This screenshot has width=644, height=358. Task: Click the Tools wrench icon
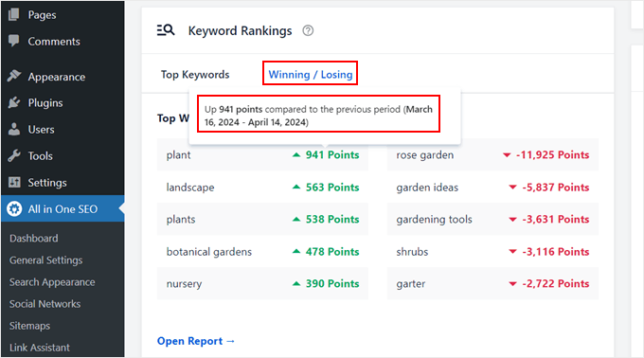(14, 155)
